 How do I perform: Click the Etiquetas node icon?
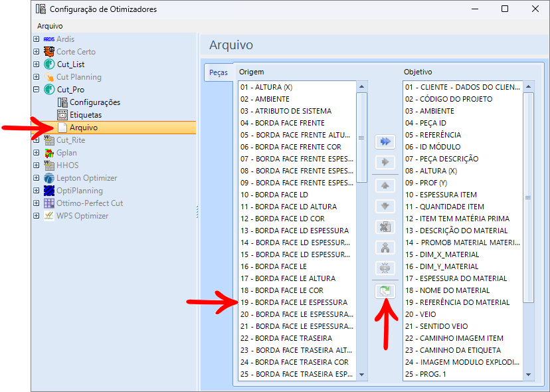[62, 115]
